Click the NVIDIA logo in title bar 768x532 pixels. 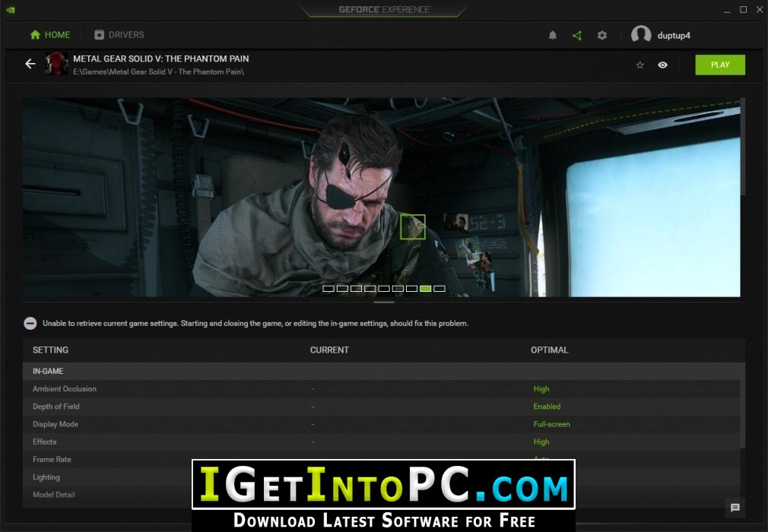pyautogui.click(x=11, y=10)
